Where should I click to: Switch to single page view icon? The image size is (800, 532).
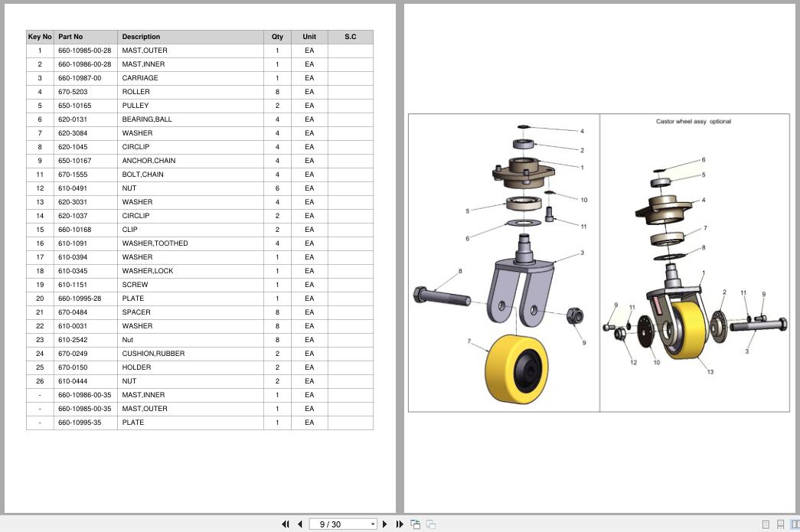[766, 524]
